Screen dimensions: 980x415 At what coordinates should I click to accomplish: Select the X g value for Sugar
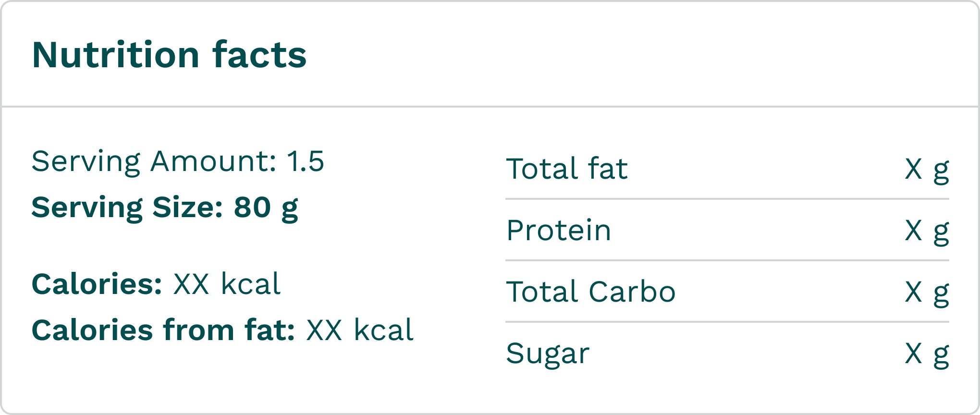coord(927,354)
